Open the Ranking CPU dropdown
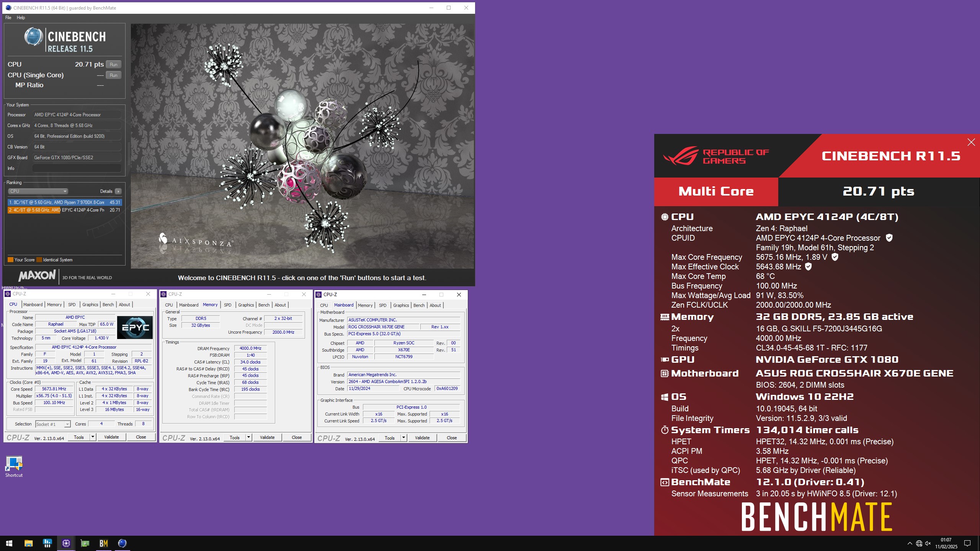The image size is (980, 551). (x=38, y=191)
